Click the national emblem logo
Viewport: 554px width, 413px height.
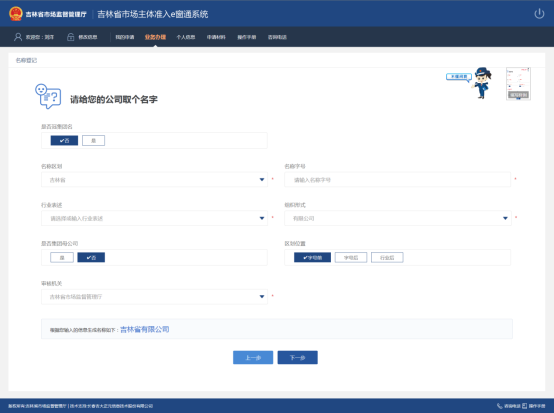pyautogui.click(x=16, y=14)
